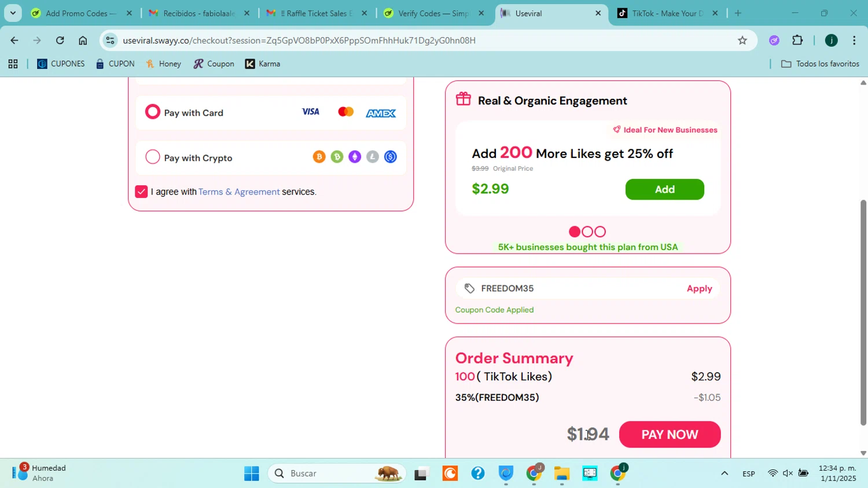Open the Coupon bookmark
Image resolution: width=868 pixels, height=488 pixels.
(x=214, y=64)
